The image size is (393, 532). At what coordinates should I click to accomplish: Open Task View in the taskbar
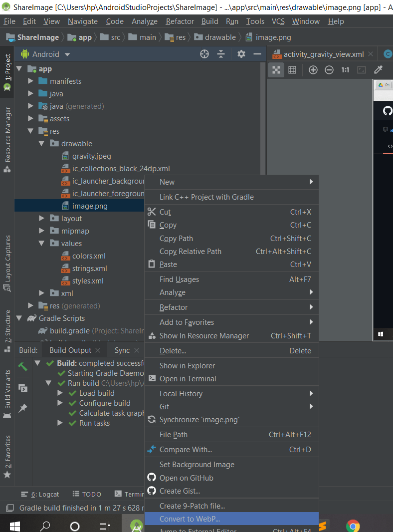pyautogui.click(x=104, y=526)
